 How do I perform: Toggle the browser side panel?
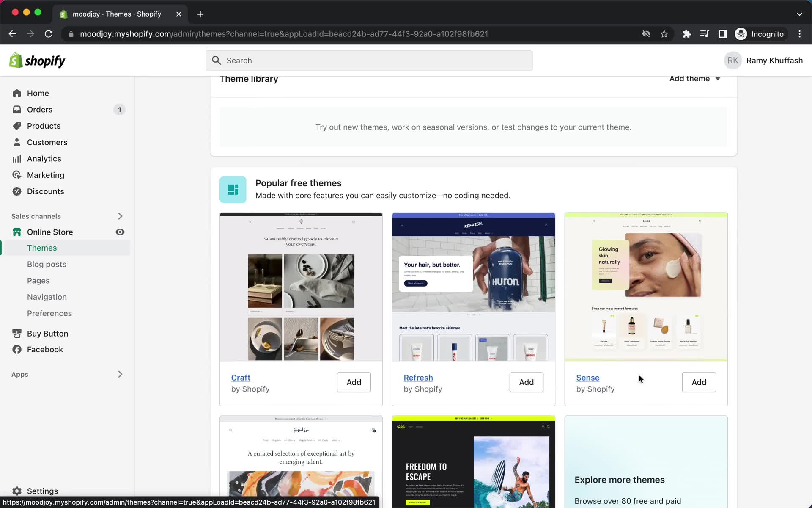tap(722, 34)
